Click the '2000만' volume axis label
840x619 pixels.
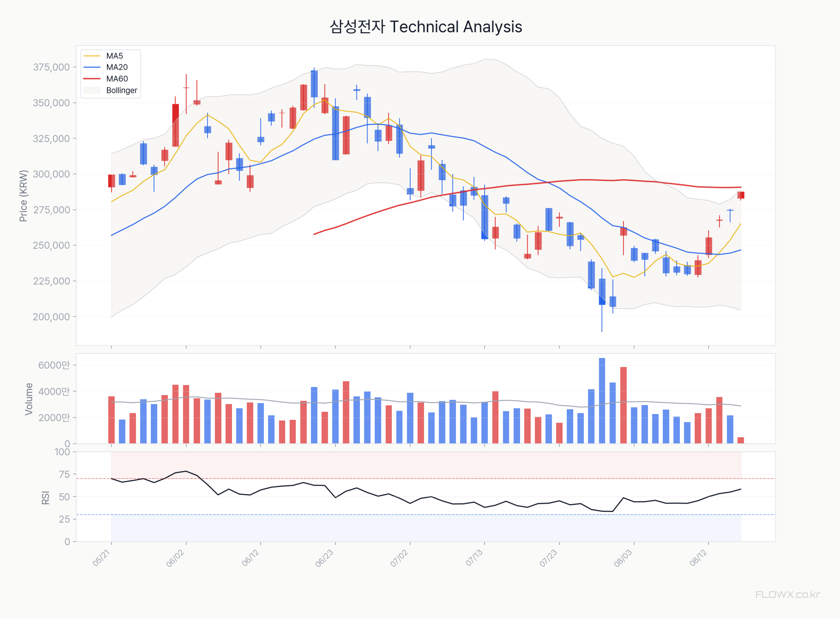click(54, 418)
